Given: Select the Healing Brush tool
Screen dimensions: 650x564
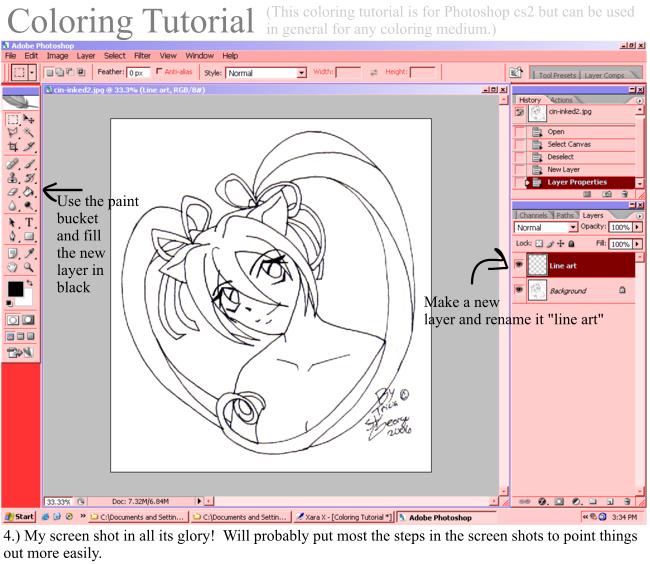Looking at the screenshot, I should 13,164.
